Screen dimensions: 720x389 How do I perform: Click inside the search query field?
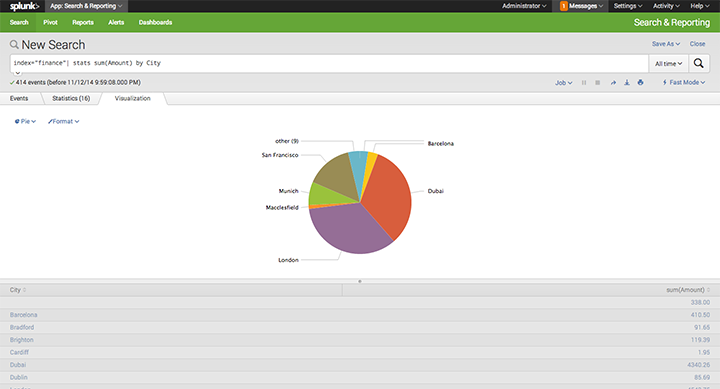coord(329,63)
